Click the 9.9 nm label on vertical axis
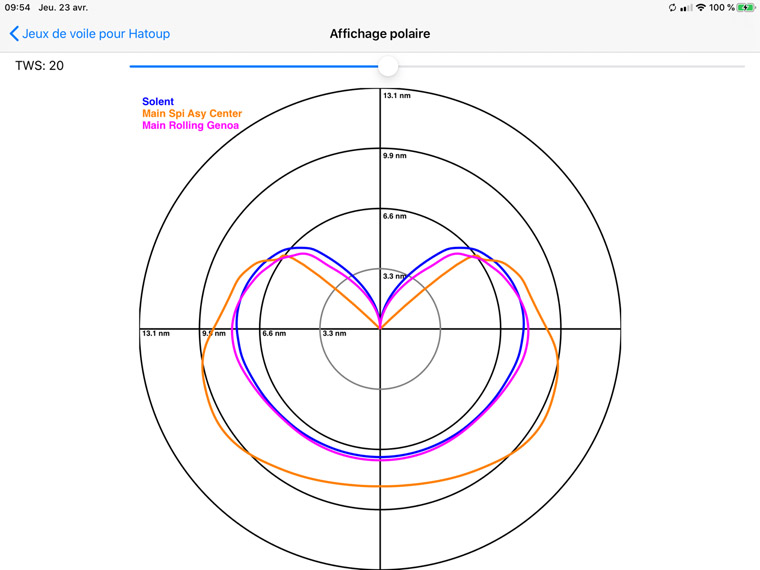 coord(395,156)
